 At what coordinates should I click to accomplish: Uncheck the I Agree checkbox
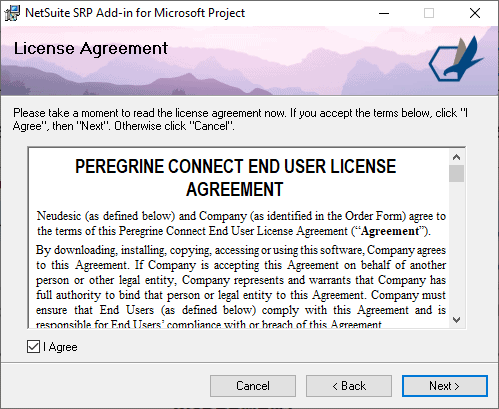(33, 347)
